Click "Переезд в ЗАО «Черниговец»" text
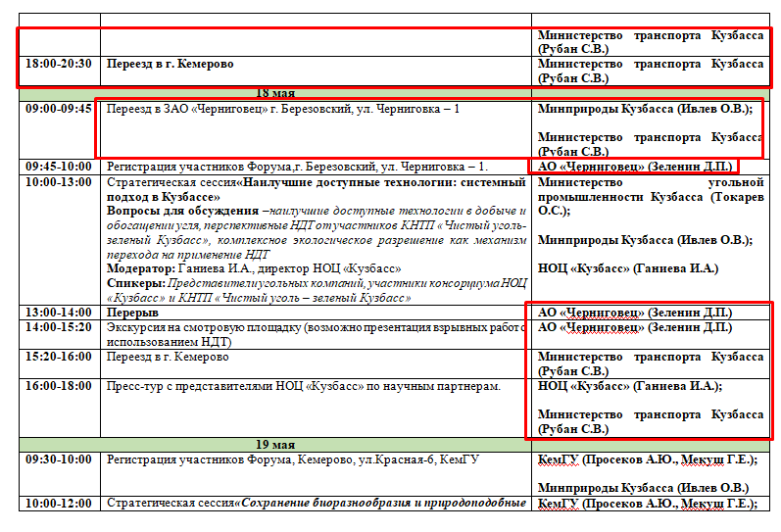 tap(187, 109)
